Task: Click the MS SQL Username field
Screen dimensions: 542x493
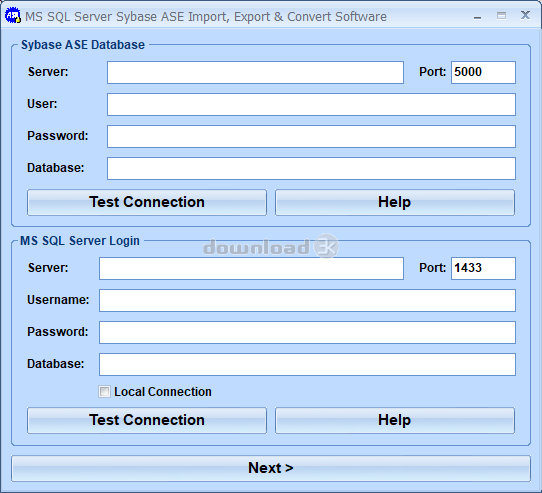Action: [x=307, y=300]
